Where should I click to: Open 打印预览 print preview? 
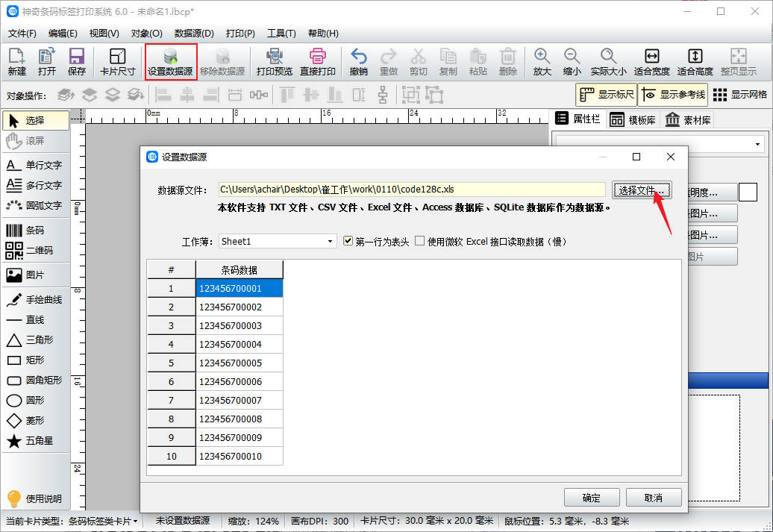click(x=274, y=62)
